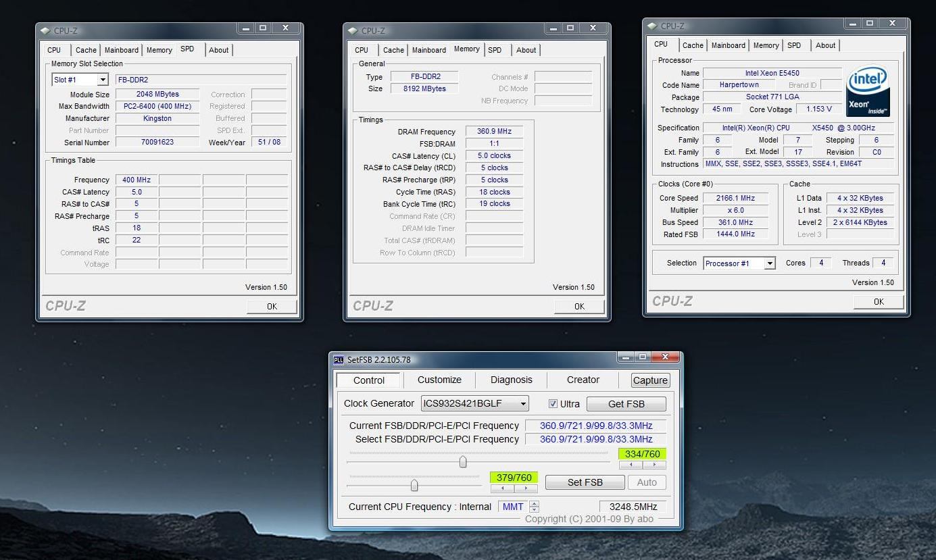Open the About tab in Memory window
The width and height of the screenshot is (936, 560).
click(x=526, y=50)
